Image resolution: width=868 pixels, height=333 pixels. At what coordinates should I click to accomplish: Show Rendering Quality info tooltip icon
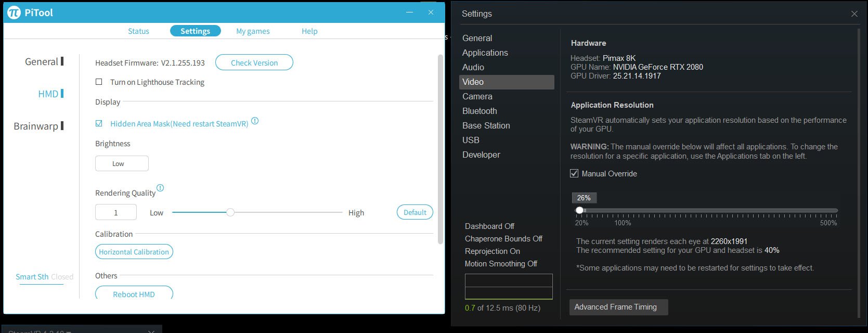point(160,188)
